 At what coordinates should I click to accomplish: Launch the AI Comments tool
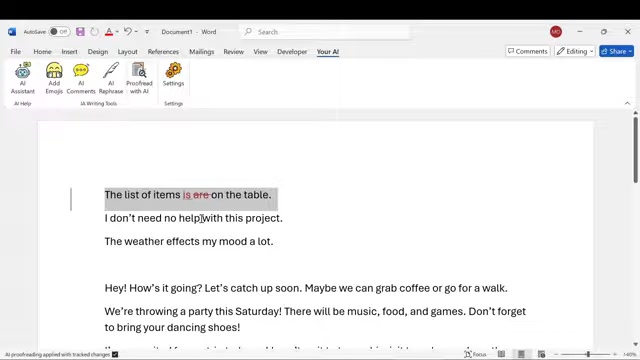pyautogui.click(x=81, y=78)
